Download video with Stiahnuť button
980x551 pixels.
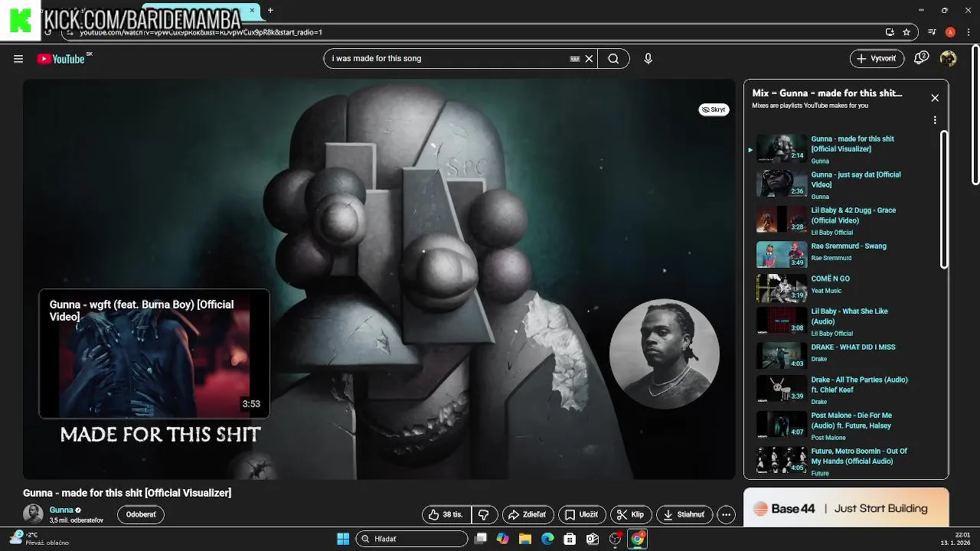coord(684,515)
